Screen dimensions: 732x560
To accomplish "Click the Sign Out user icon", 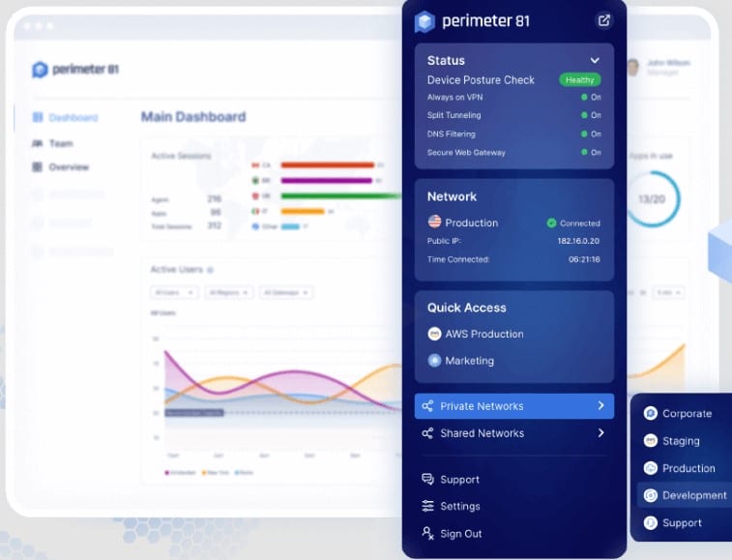I will coord(427,533).
